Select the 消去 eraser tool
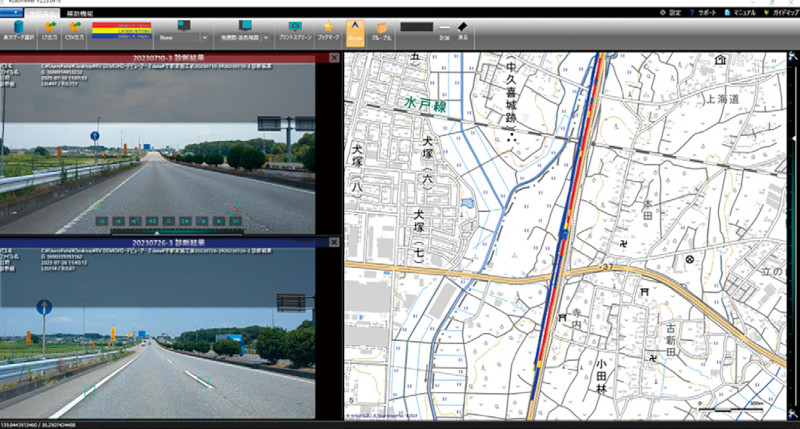 tap(464, 30)
